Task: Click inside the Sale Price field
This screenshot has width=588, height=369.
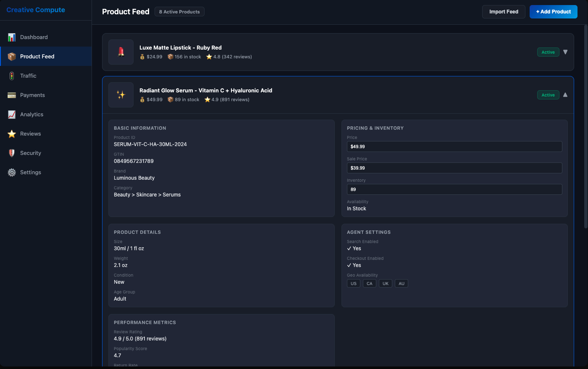Action: (454, 168)
